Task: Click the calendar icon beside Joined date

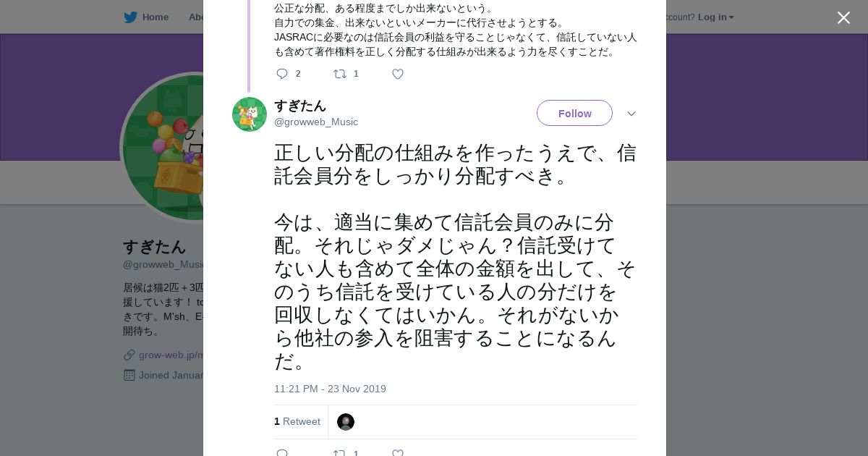Action: click(129, 375)
